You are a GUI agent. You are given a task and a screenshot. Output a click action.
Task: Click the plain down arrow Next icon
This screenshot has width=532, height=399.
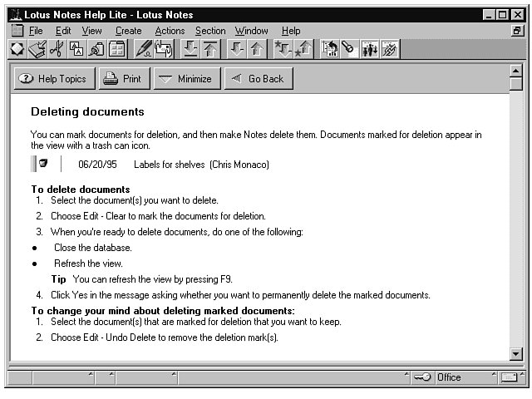click(x=236, y=49)
